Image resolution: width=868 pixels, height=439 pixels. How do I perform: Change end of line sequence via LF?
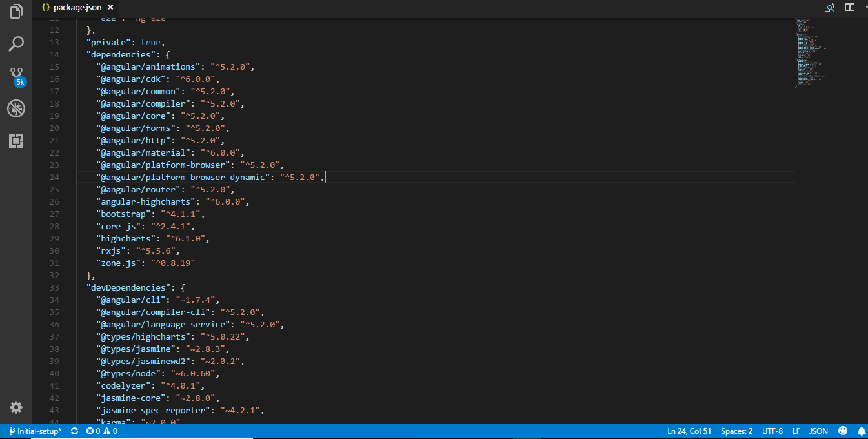(x=796, y=431)
